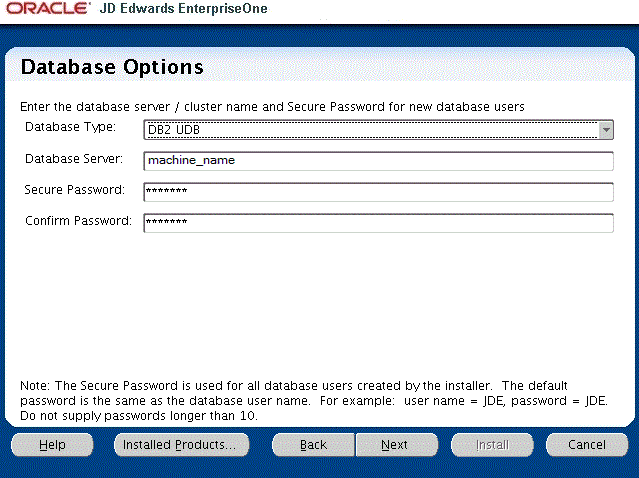Focus the Confirm Password field
The height and width of the screenshot is (478, 639).
[x=378, y=223]
